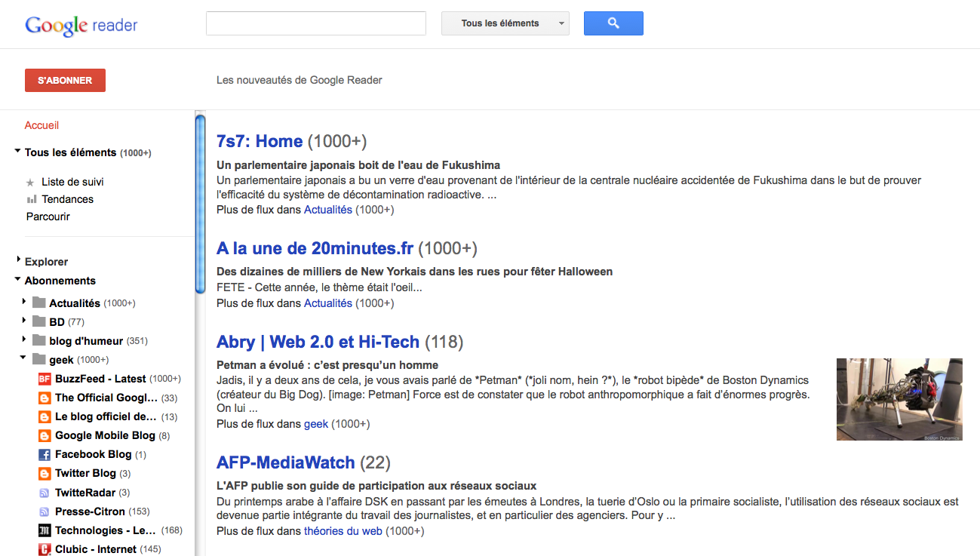
Task: Click the geek folder icon
Action: click(x=39, y=359)
